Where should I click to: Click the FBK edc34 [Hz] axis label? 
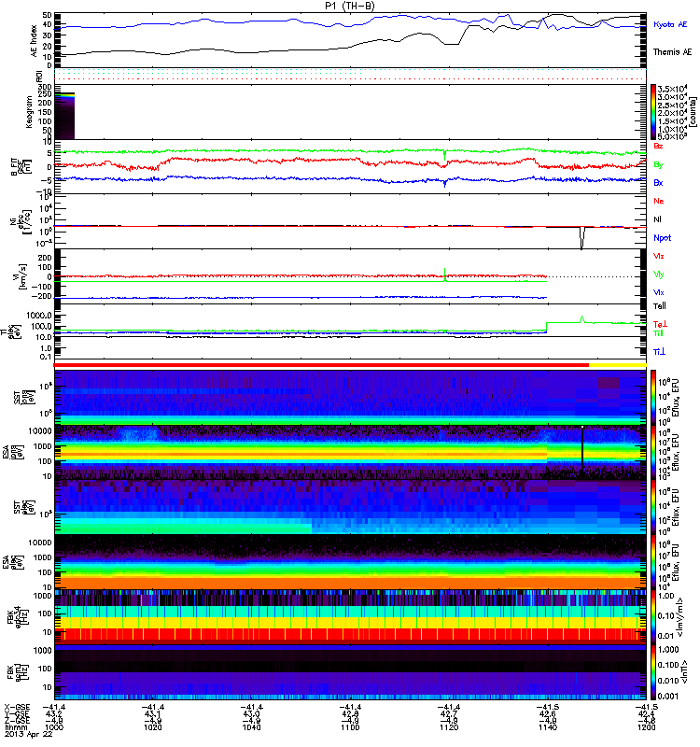tap(17, 617)
